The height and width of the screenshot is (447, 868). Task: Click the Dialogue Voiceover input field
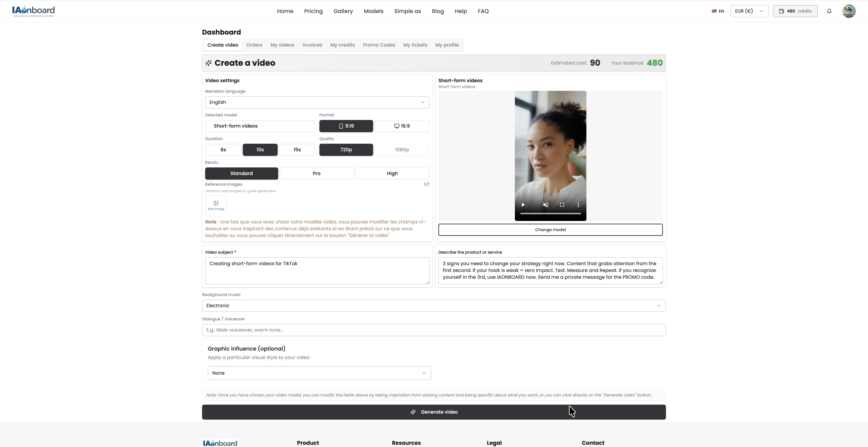pyautogui.click(x=434, y=330)
